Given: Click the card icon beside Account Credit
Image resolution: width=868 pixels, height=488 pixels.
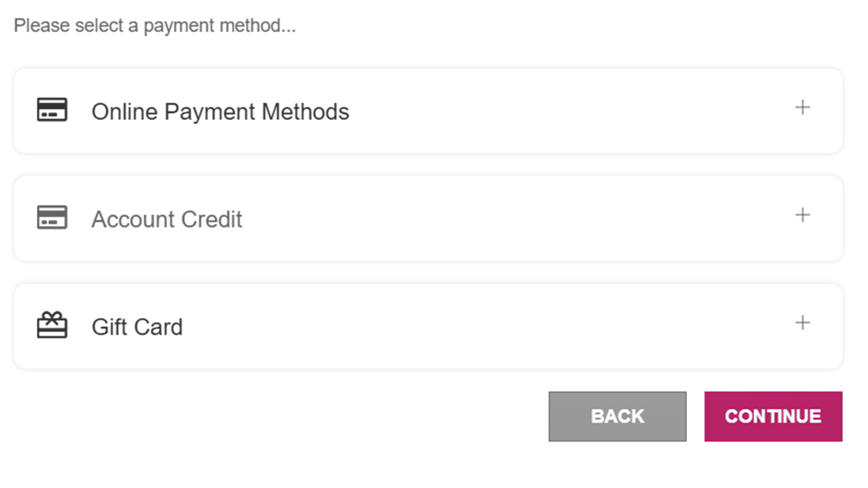Looking at the screenshot, I should (x=52, y=217).
